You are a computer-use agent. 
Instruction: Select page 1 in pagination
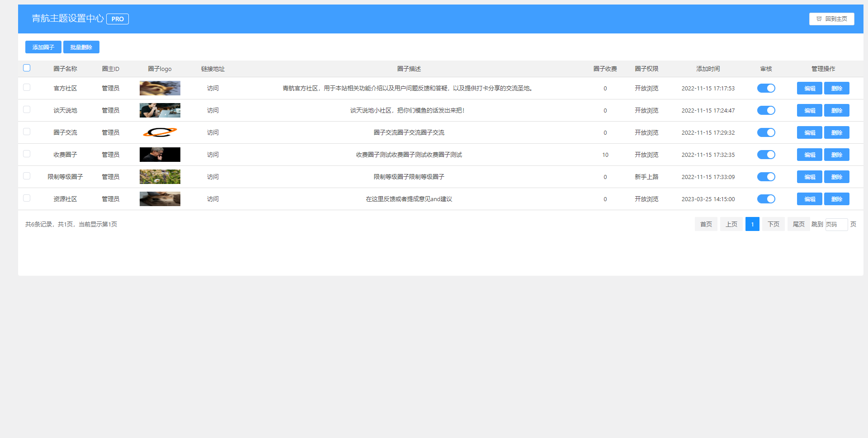click(752, 224)
